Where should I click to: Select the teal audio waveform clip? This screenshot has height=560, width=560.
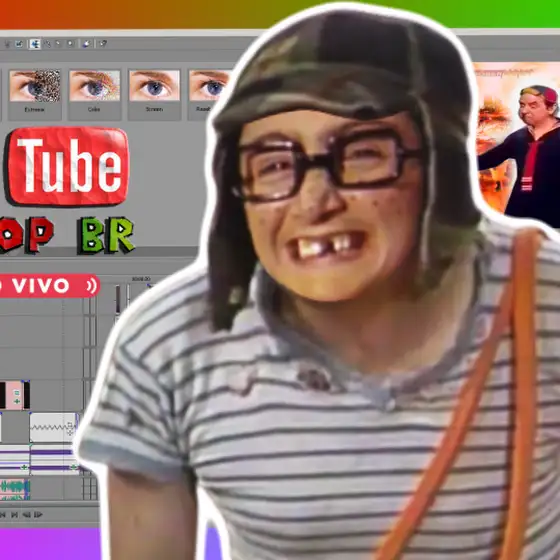click(15, 489)
